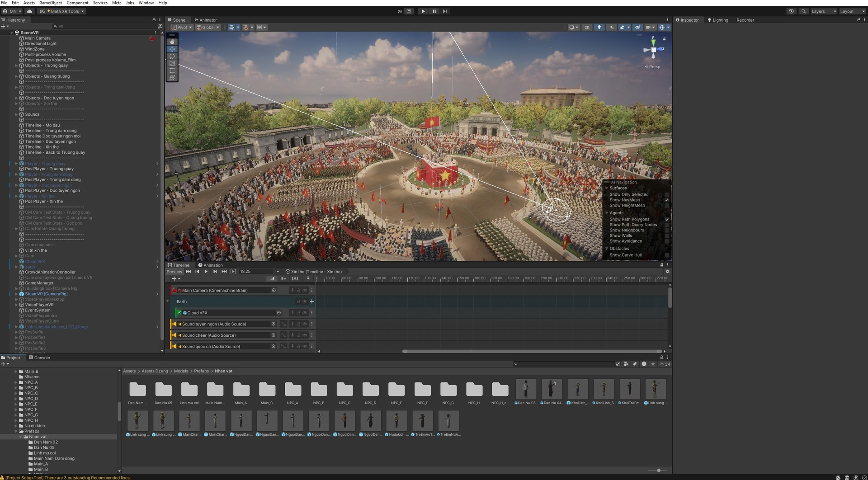Select the Rotate tool in Scene

pyautogui.click(x=172, y=56)
